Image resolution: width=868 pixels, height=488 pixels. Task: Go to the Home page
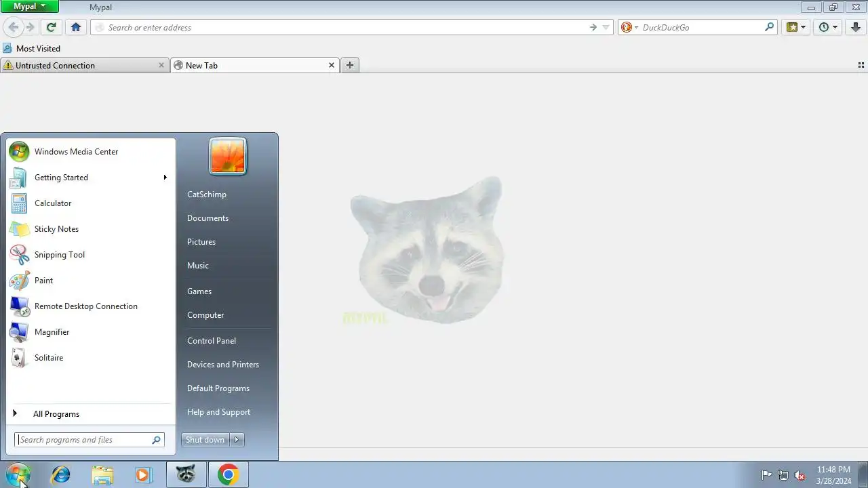[76, 27]
